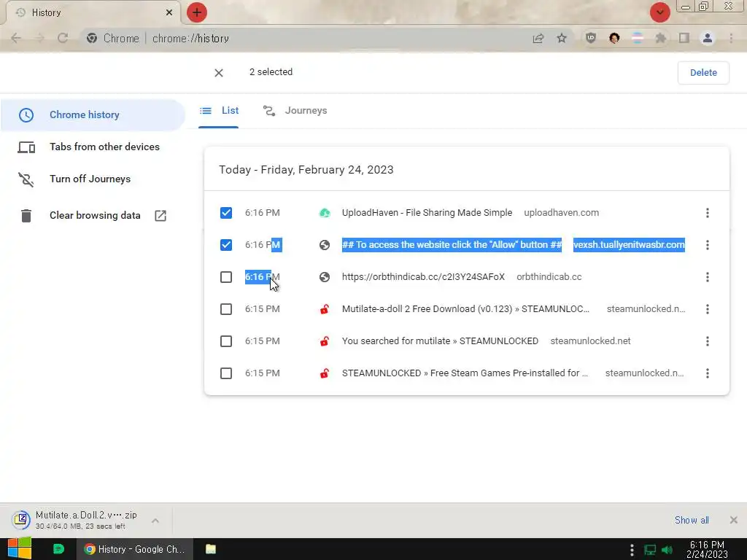747x560 pixels.
Task: Bookmark this page with the star icon
Action: 562,38
